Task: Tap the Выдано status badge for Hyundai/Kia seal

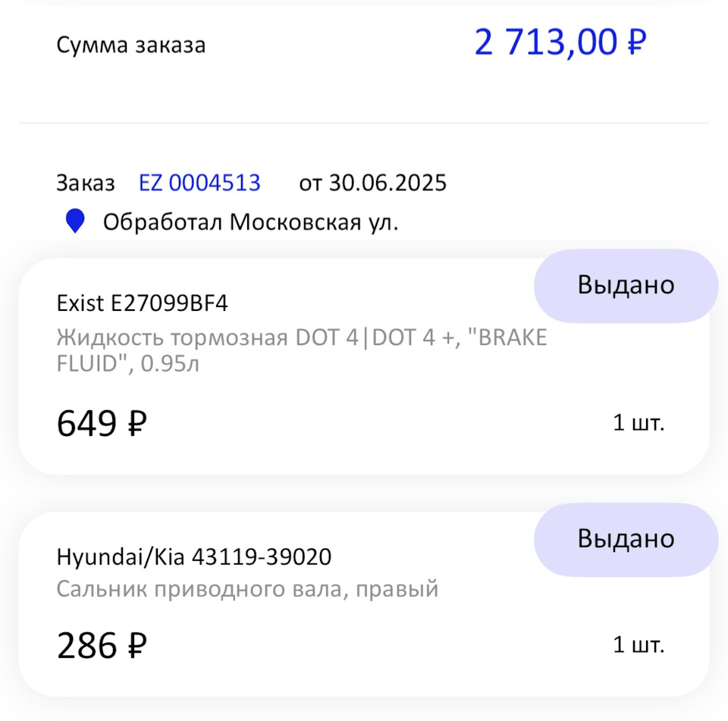Action: [x=626, y=540]
